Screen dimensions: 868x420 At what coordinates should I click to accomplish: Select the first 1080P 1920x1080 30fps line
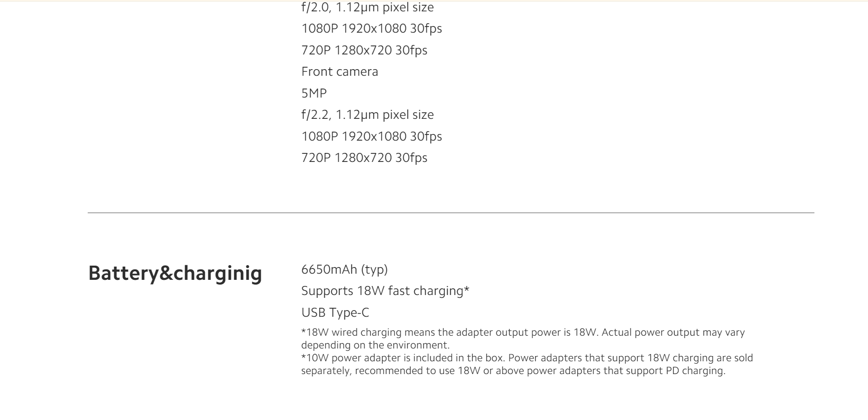point(372,29)
